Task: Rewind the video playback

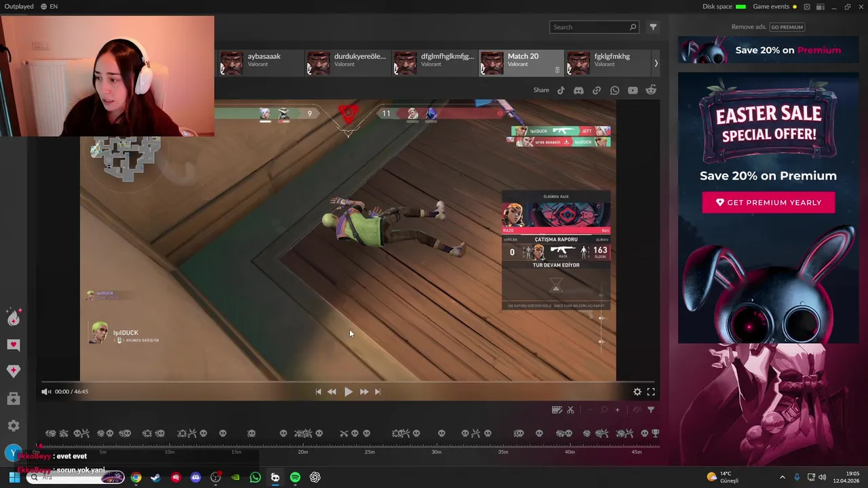Action: 332,392
